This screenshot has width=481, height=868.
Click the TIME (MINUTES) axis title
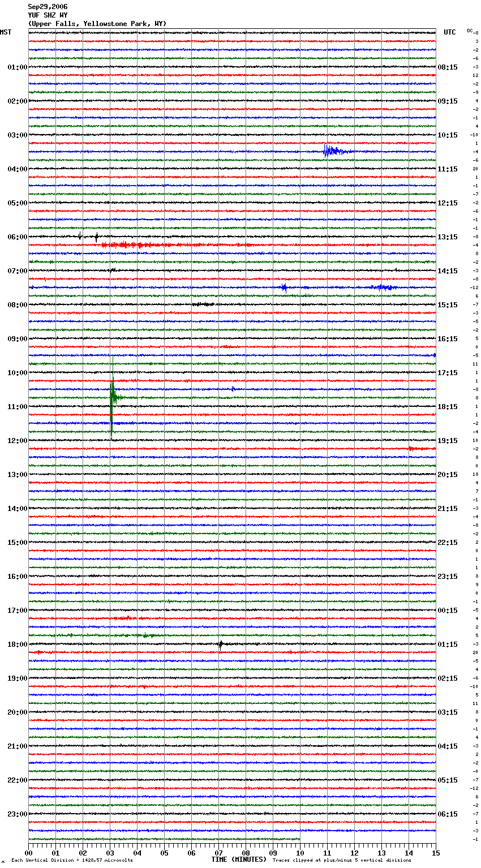pyautogui.click(x=239, y=860)
